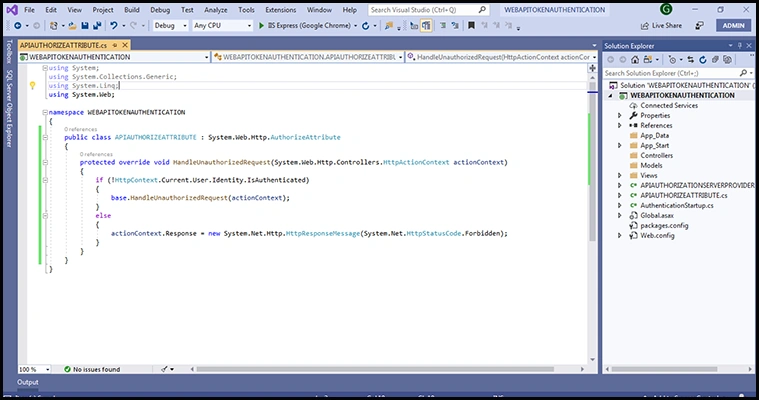
Task: Open the Toolbox side tab
Action: point(9,52)
